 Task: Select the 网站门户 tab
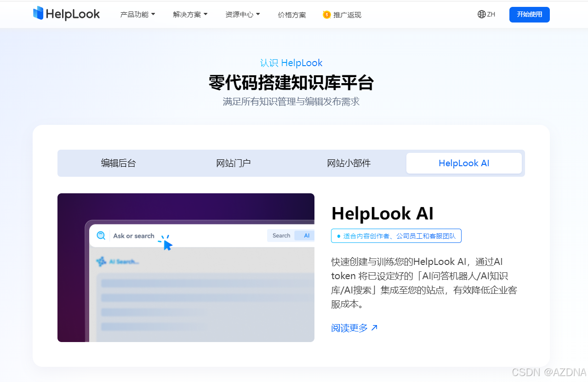pos(234,163)
